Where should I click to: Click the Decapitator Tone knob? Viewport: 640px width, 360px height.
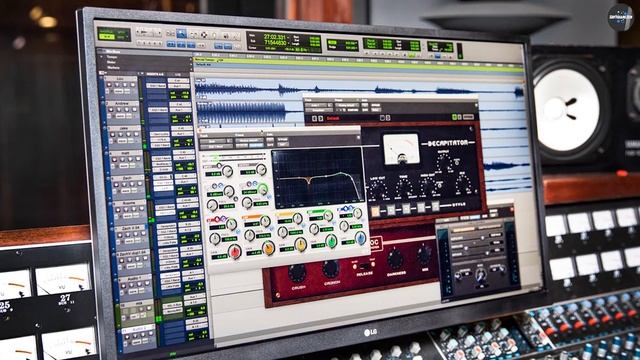point(404,188)
